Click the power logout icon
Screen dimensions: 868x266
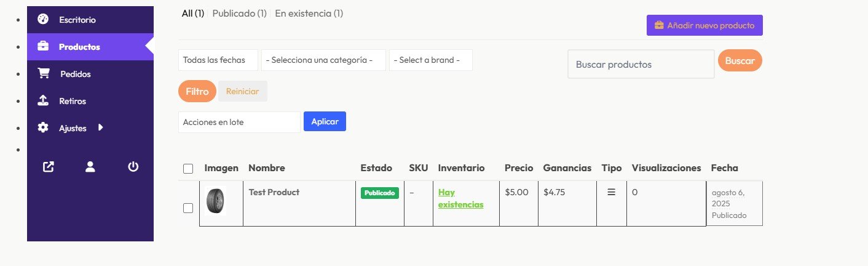pyautogui.click(x=133, y=166)
